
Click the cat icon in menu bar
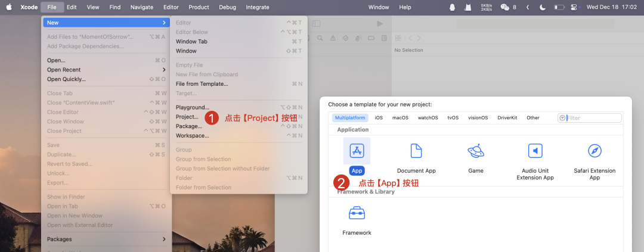467,7
